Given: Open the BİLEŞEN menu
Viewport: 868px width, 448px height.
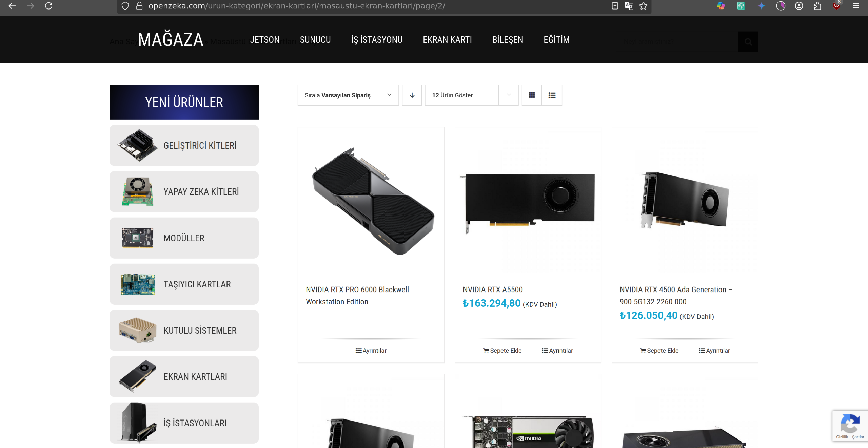Looking at the screenshot, I should pos(508,40).
